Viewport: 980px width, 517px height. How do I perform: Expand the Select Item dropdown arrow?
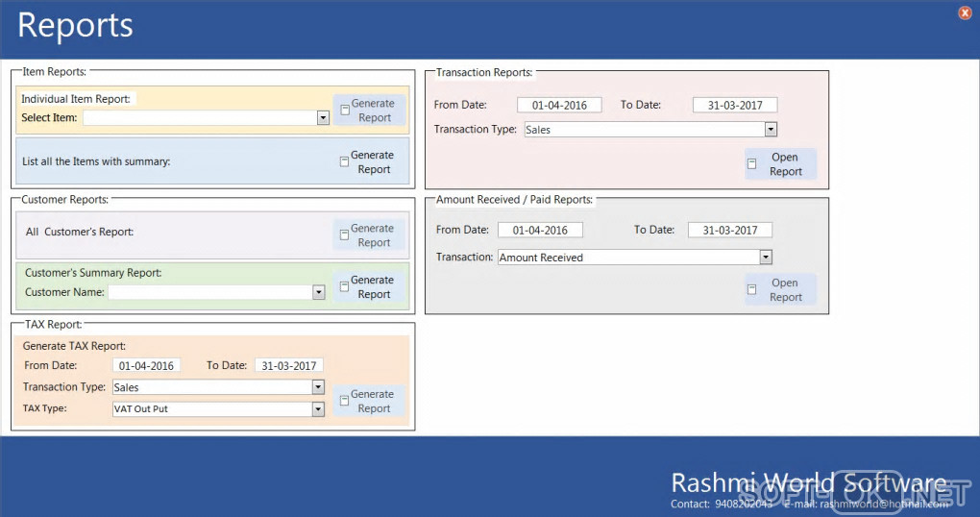coord(323,117)
